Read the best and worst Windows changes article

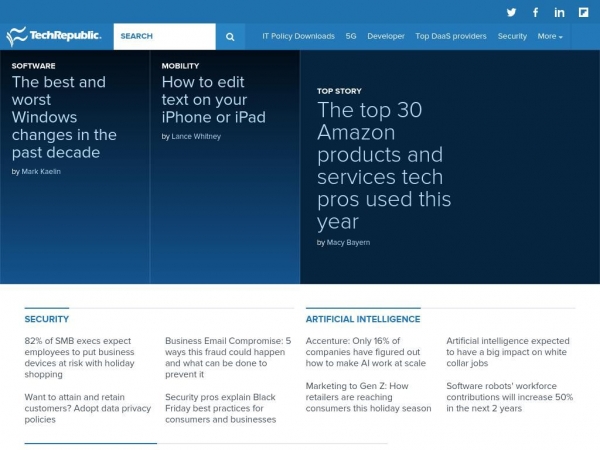[64, 117]
